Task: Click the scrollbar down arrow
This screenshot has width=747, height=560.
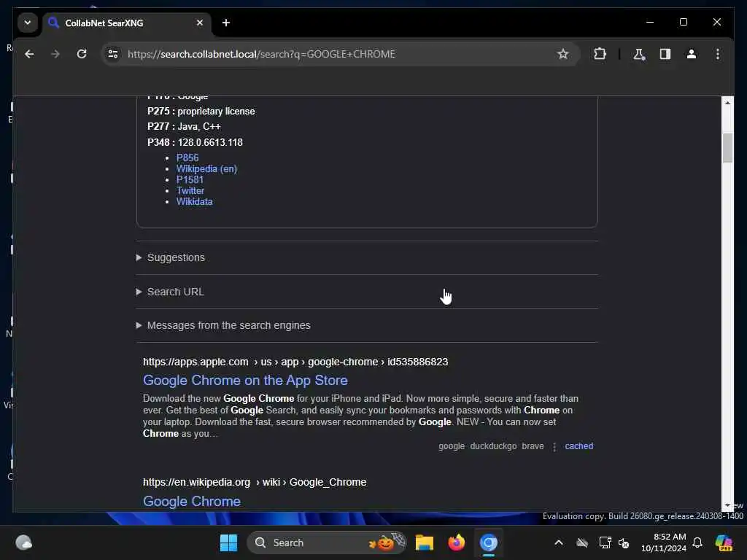Action: pyautogui.click(x=727, y=505)
